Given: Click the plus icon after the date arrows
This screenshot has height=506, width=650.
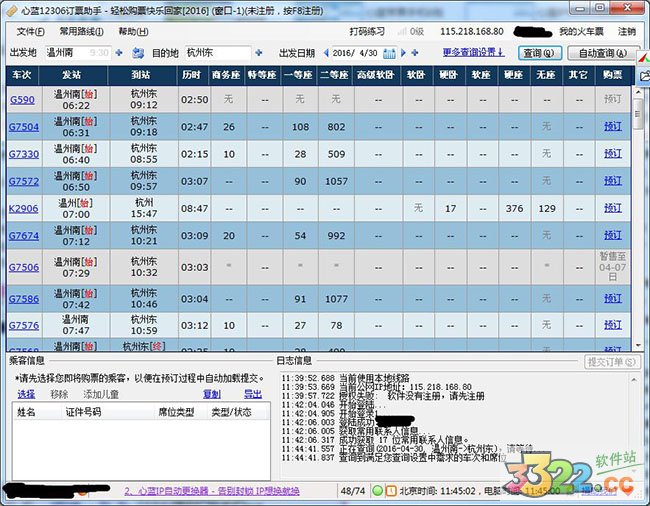Looking at the screenshot, I should [415, 53].
